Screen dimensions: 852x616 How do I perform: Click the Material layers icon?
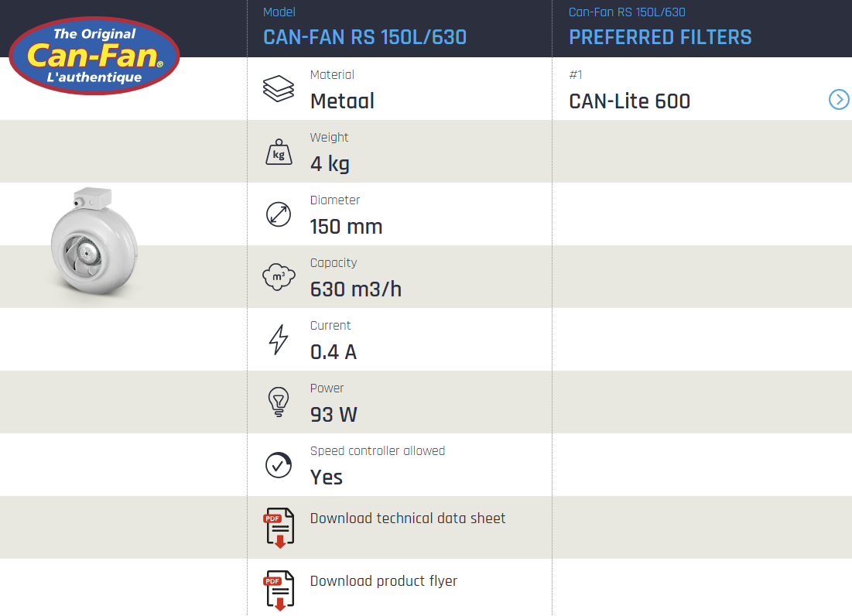(279, 89)
